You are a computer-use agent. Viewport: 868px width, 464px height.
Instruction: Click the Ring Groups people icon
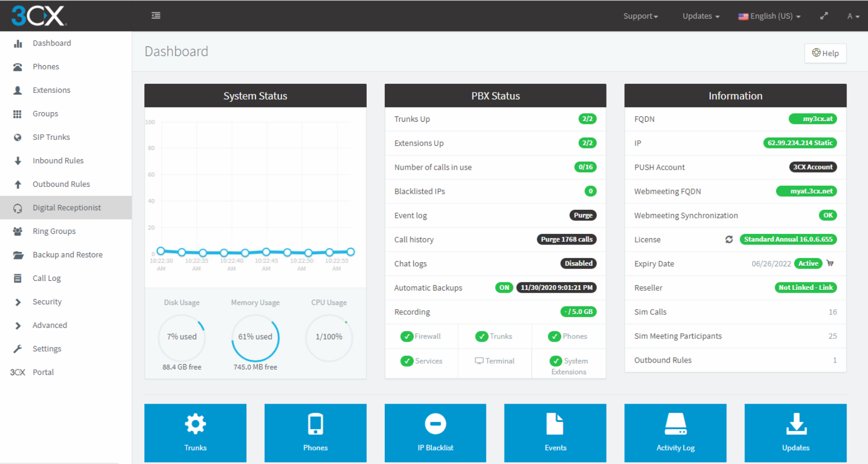[18, 231]
